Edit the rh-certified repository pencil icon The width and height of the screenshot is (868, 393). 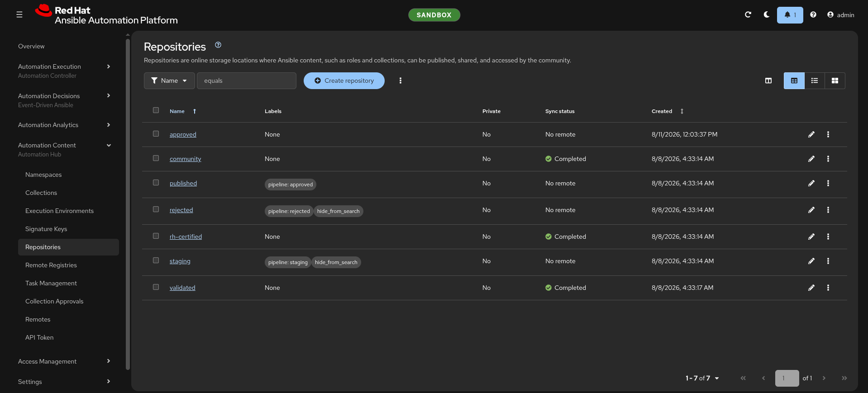[x=811, y=237]
